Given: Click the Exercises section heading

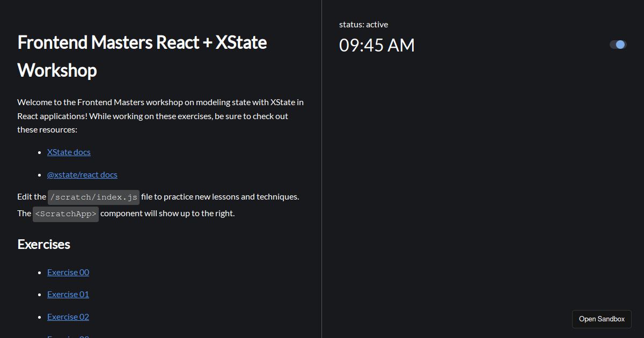Looking at the screenshot, I should click(x=44, y=244).
